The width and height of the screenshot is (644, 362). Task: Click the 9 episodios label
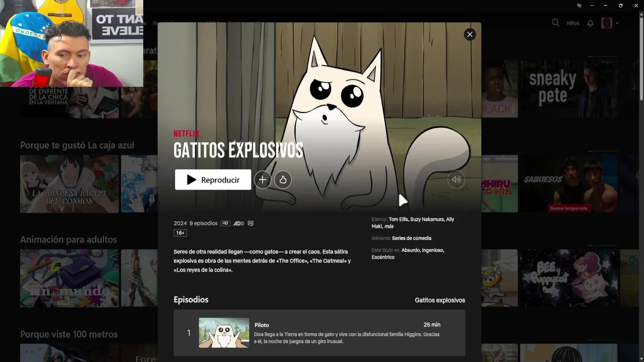coord(204,223)
